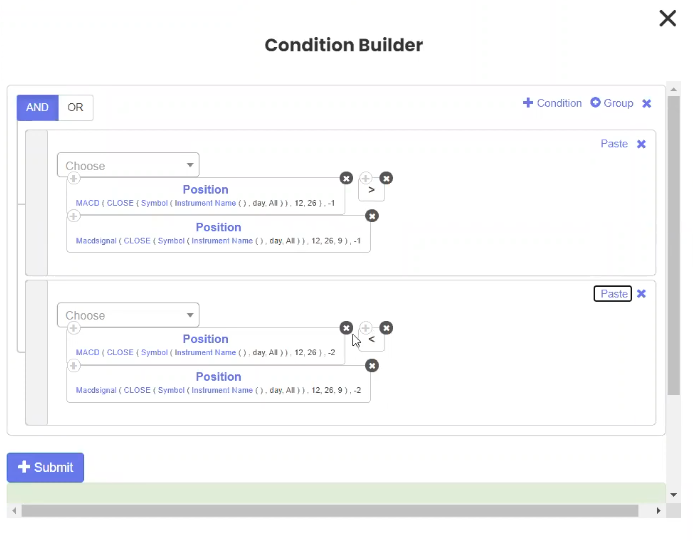Image resolution: width=693 pixels, height=541 pixels.
Task: Click the greater-than operator in first condition
Action: (x=371, y=190)
